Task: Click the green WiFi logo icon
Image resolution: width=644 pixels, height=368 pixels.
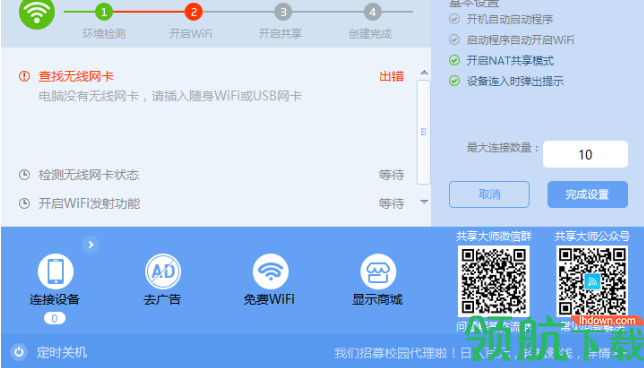Action: pyautogui.click(x=37, y=12)
